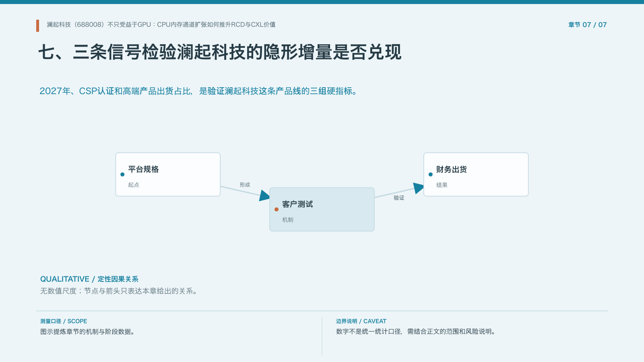
Task: Click the 测量口径 / SCOPE heading
Action: pos(64,321)
